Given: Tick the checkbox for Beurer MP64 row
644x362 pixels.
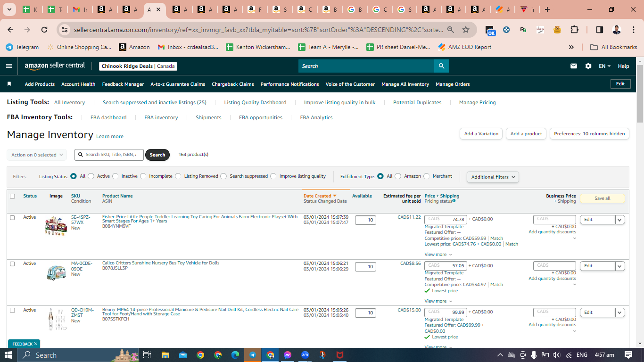Looking at the screenshot, I should (12, 310).
